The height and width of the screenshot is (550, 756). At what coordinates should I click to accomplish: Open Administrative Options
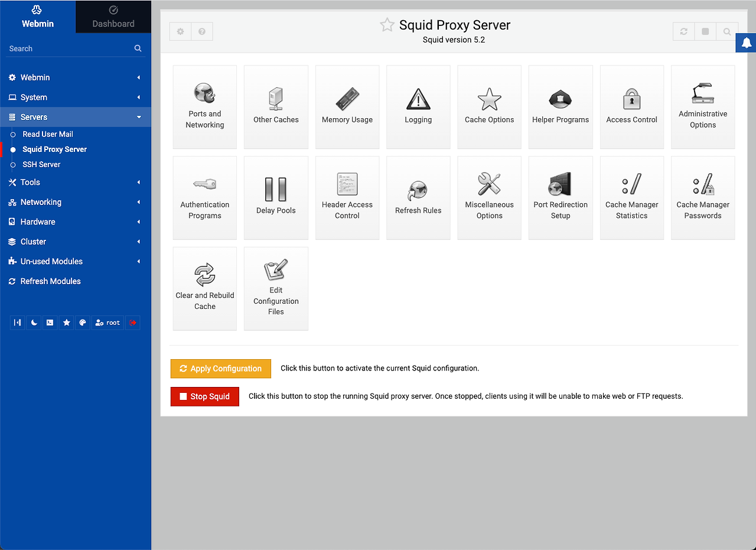point(703,107)
